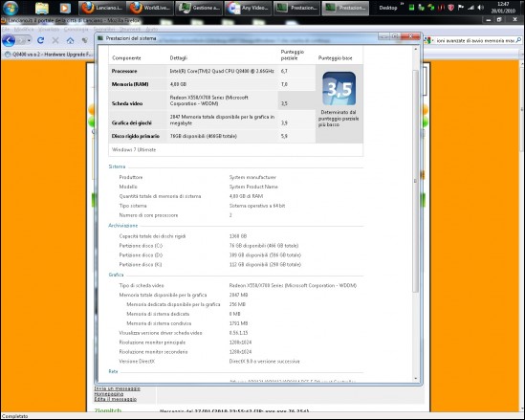Select the Processore row
The image size is (525, 420).
[x=212, y=71]
